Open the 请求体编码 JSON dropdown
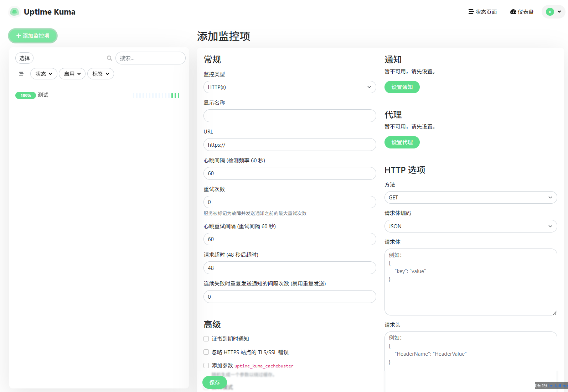The image size is (568, 392). [470, 226]
